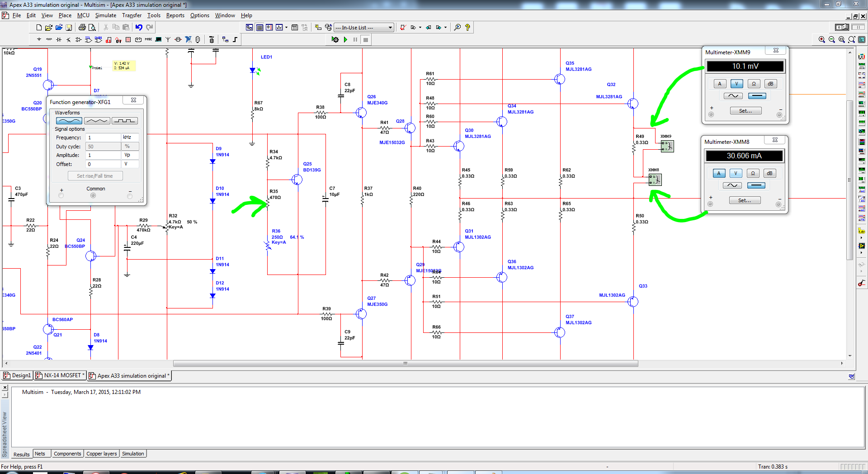Flip the simulation on/off switch

[841, 28]
